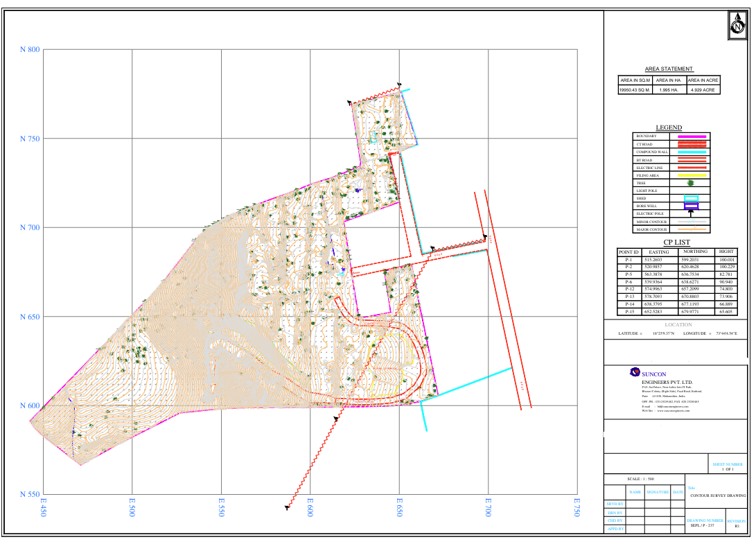Click the Tree symbol in the legend
The height and width of the screenshot is (544, 756).
691,183
